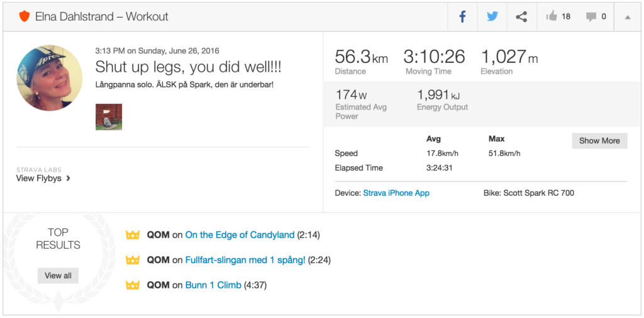Click crown icon beside Fullfart-slingan QOM
Image resolution: width=644 pixels, height=318 pixels.
pos(132,260)
